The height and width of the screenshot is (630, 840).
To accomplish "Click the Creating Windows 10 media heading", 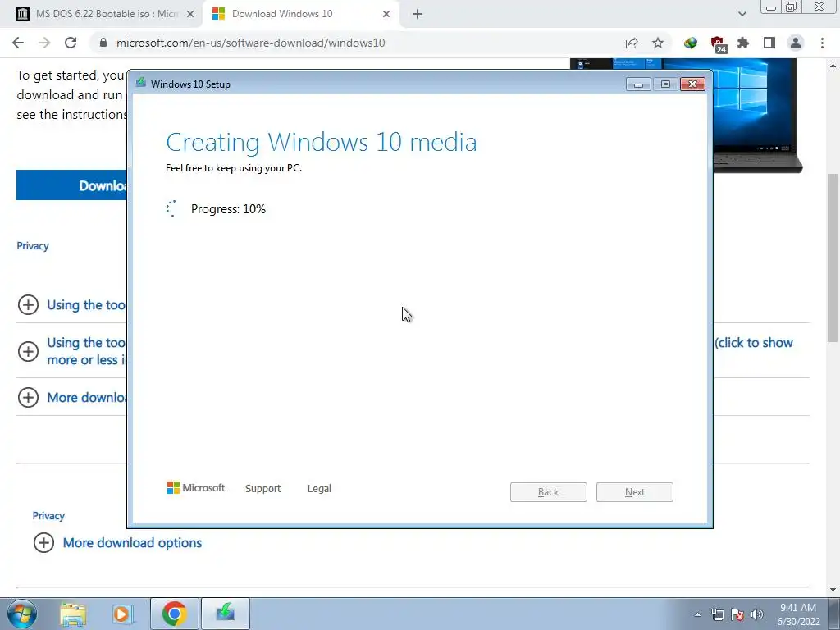I will [x=322, y=142].
